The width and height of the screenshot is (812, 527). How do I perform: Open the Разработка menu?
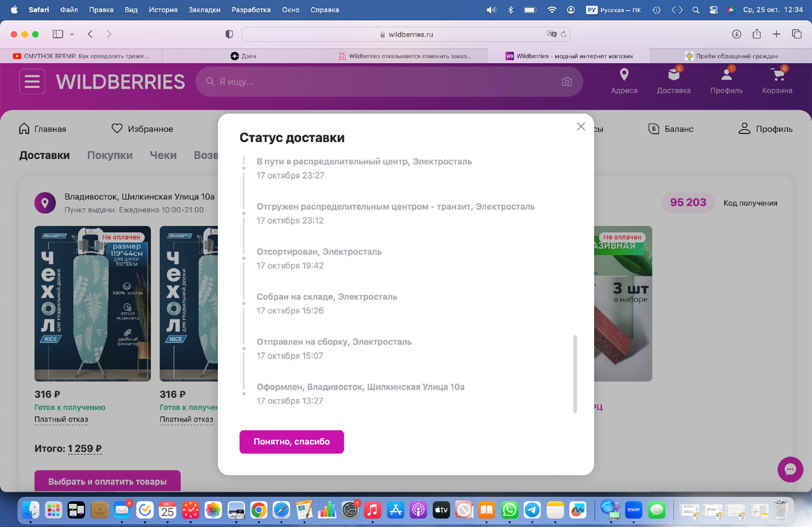coord(251,10)
